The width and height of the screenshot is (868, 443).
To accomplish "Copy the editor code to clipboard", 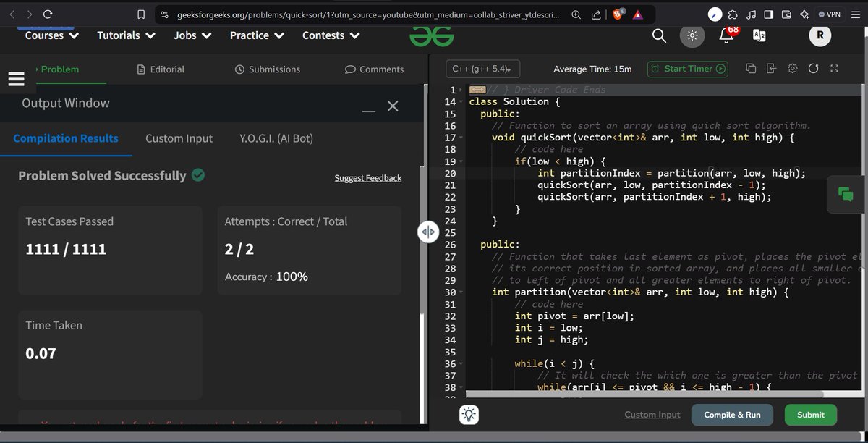I will coord(750,69).
